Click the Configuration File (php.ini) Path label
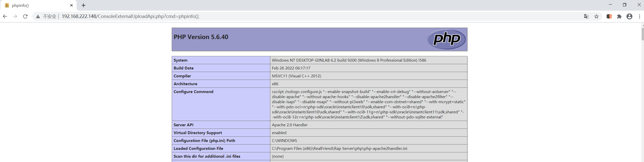The width and height of the screenshot is (644, 162). (x=204, y=141)
